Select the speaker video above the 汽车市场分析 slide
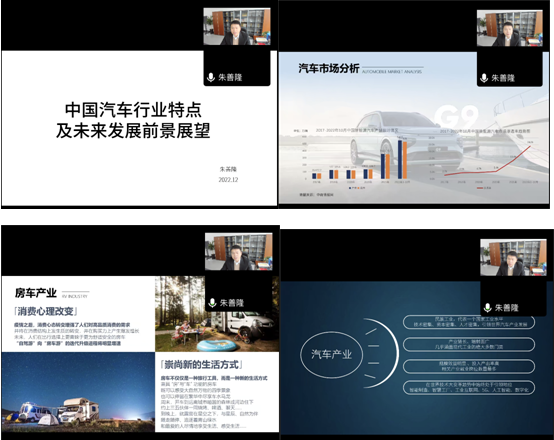 (x=510, y=28)
